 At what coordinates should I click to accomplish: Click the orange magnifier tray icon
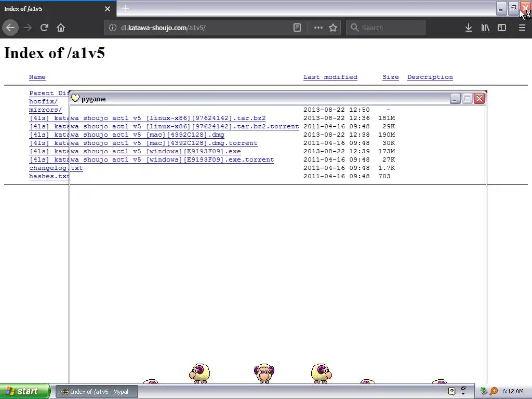tap(494, 392)
